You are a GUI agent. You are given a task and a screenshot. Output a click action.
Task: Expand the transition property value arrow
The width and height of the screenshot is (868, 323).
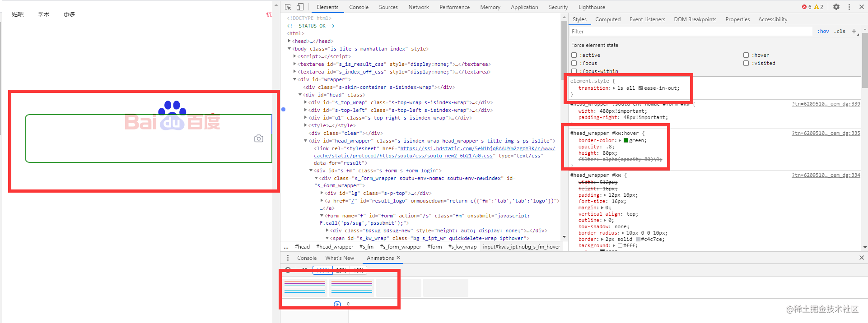614,88
